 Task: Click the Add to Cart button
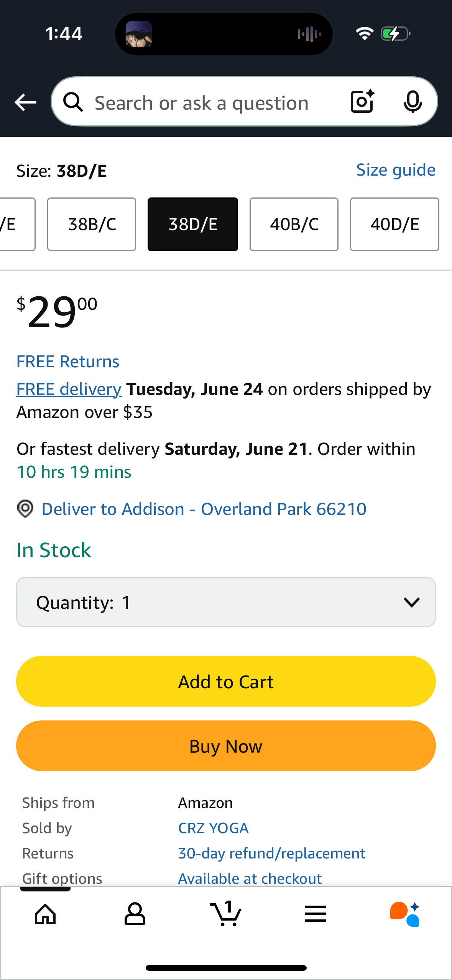click(x=226, y=681)
